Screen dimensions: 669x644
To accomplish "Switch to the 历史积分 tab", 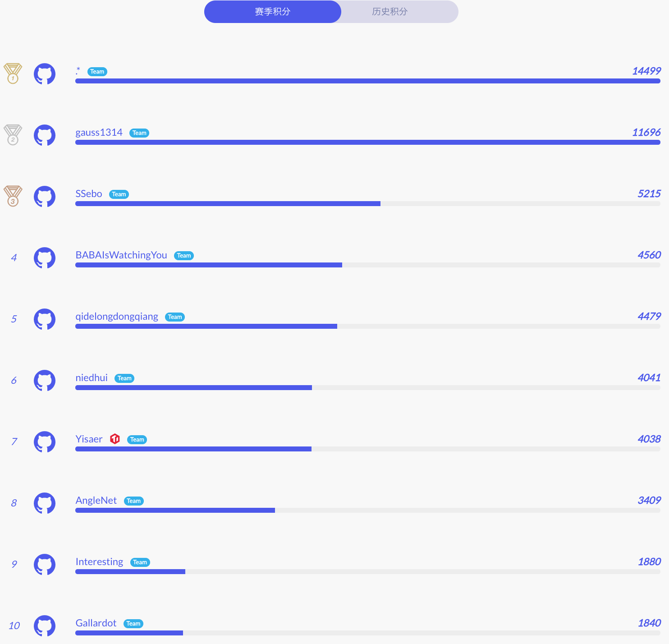I will 389,12.
